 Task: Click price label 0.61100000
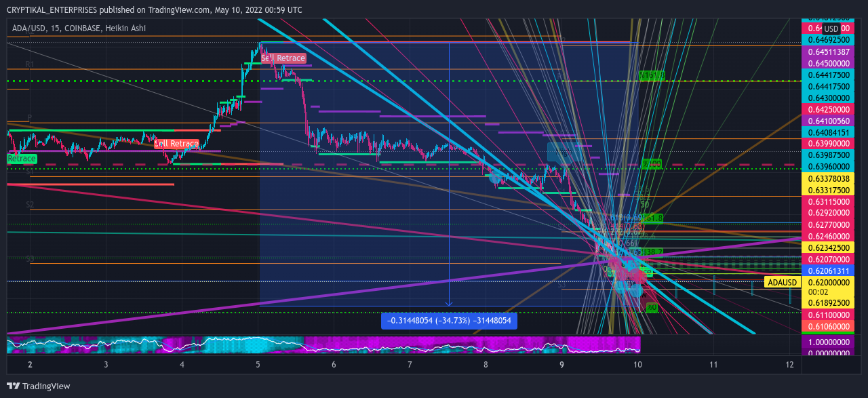(829, 316)
